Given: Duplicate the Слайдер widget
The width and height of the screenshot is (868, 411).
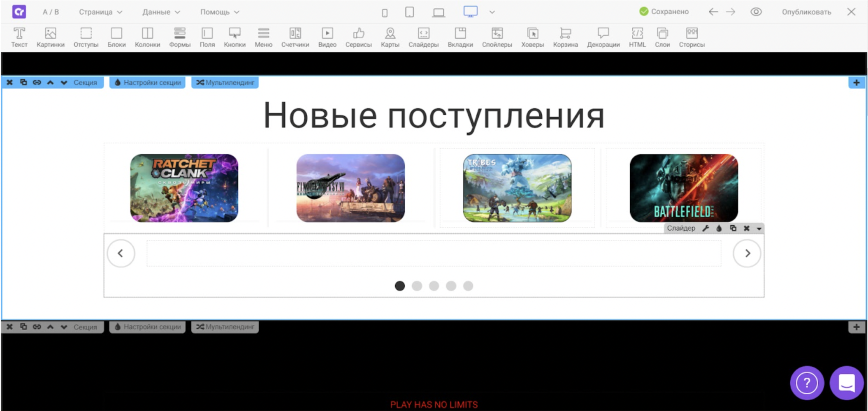Looking at the screenshot, I should click(x=733, y=228).
